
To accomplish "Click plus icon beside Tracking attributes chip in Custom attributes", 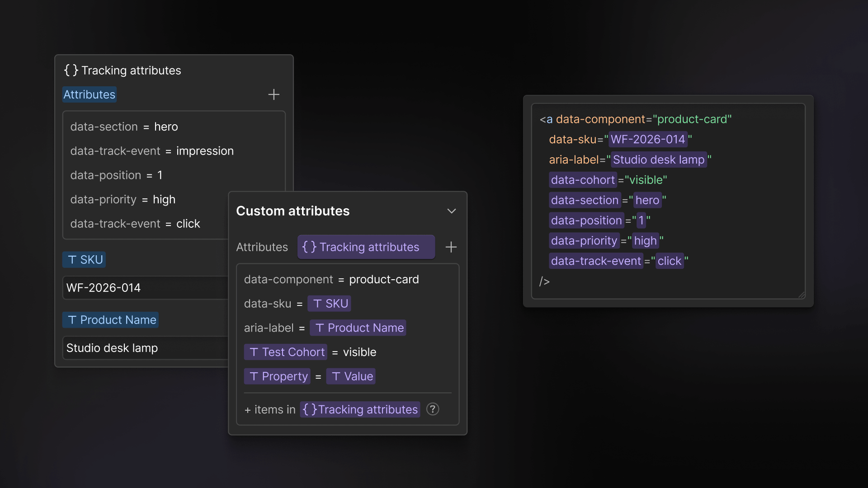I will click(451, 247).
